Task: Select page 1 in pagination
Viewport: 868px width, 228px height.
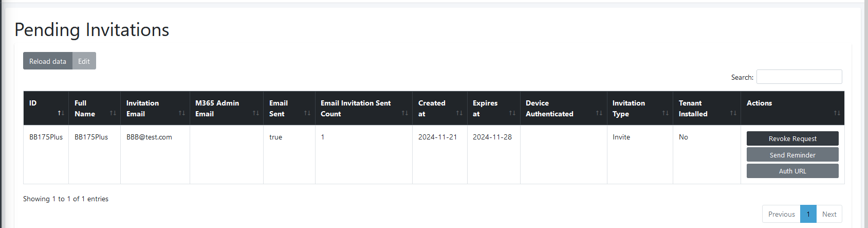Action: coord(808,214)
